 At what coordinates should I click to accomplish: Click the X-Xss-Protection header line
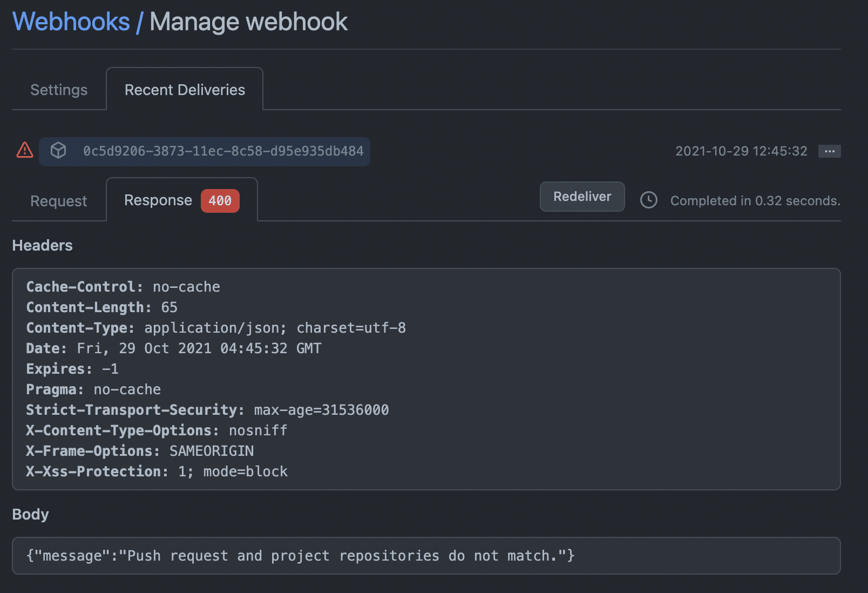(x=157, y=471)
